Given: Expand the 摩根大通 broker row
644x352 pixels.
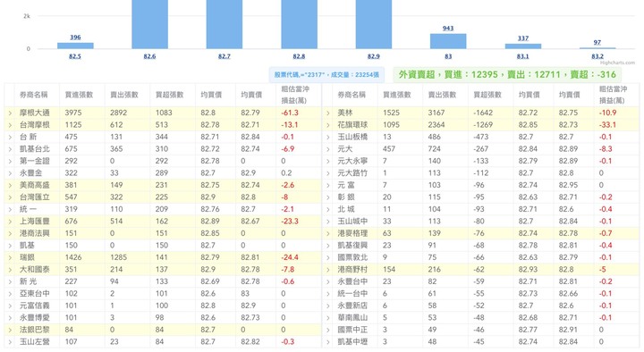Looking at the screenshot, I should click(10, 113).
